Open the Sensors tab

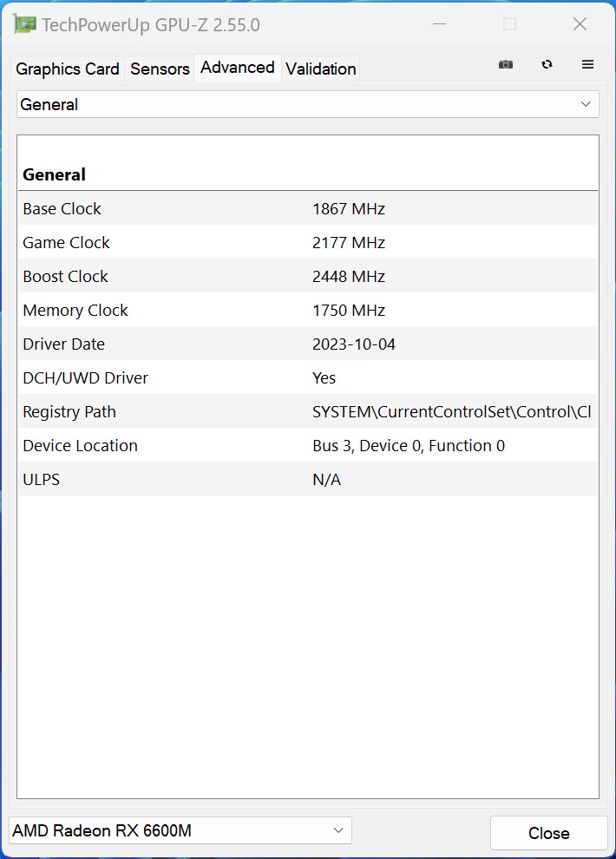[160, 69]
